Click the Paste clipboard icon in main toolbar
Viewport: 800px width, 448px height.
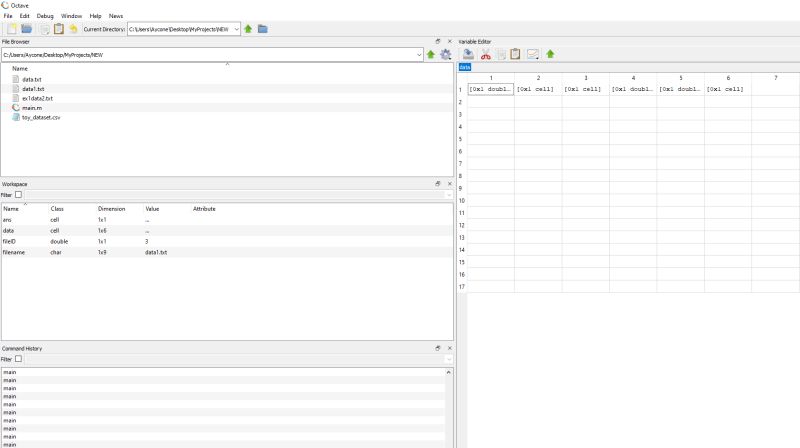59,29
